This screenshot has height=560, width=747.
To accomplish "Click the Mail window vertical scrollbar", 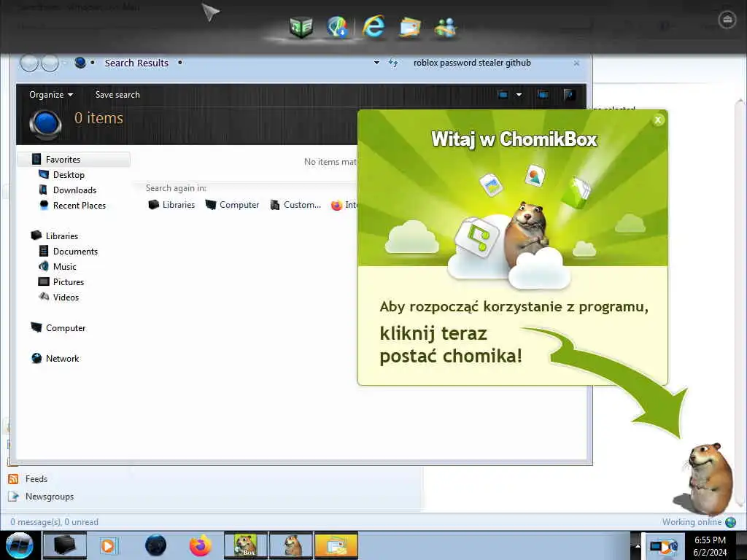I will click(740, 303).
